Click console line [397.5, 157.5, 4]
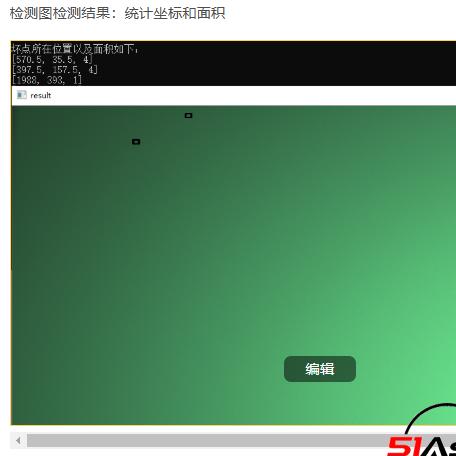456x456 pixels. (x=55, y=70)
